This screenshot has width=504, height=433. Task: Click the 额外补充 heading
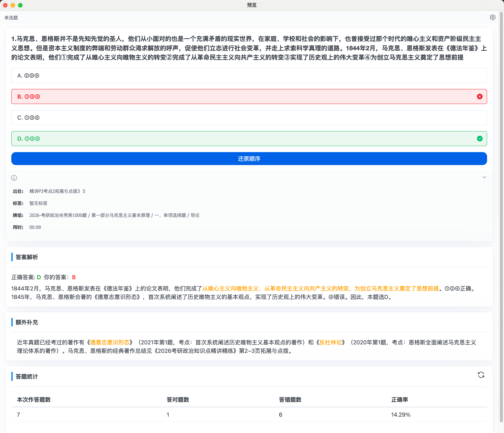pyautogui.click(x=27, y=322)
